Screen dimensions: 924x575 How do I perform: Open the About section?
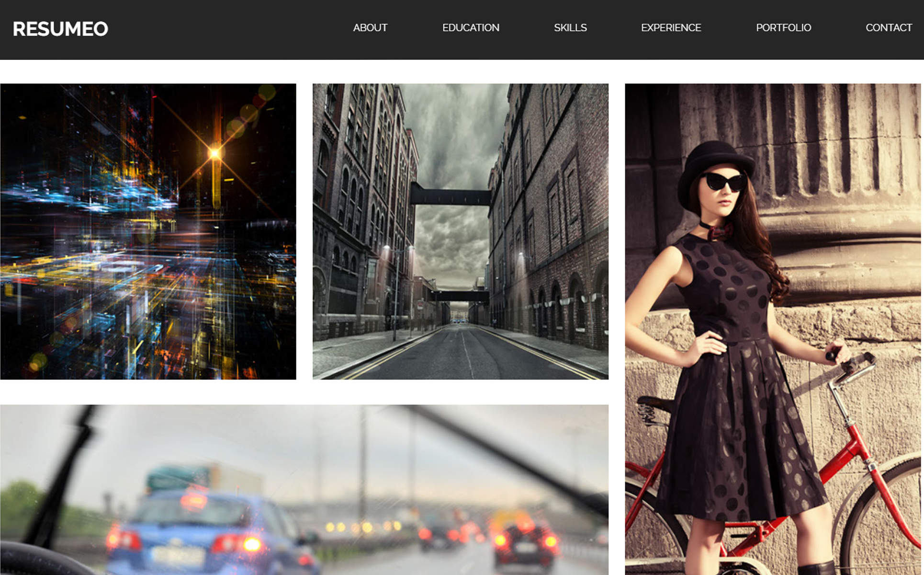click(370, 28)
